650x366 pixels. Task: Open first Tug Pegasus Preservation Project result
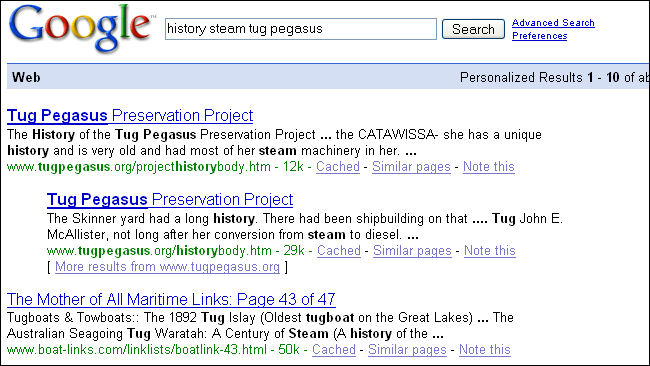coord(130,115)
